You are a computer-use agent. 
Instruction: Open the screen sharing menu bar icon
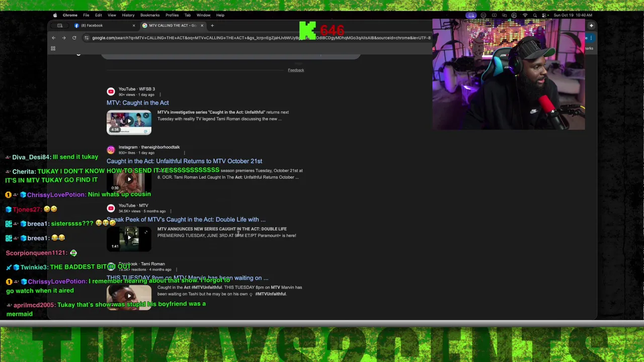coord(471,15)
